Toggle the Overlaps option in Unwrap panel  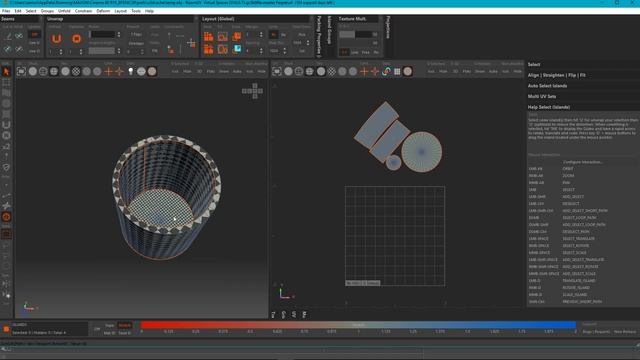[136, 43]
